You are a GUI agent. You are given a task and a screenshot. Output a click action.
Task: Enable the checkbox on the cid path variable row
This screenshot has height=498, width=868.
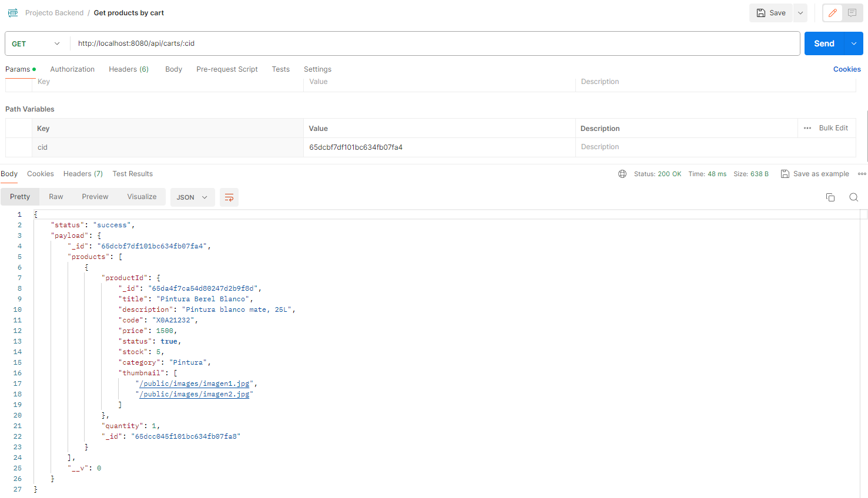[x=19, y=147]
